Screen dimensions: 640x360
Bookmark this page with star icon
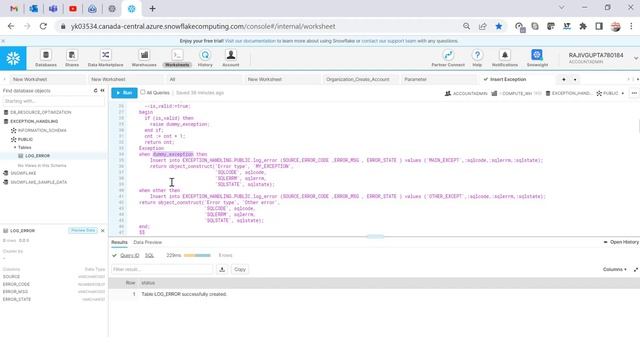(499, 26)
